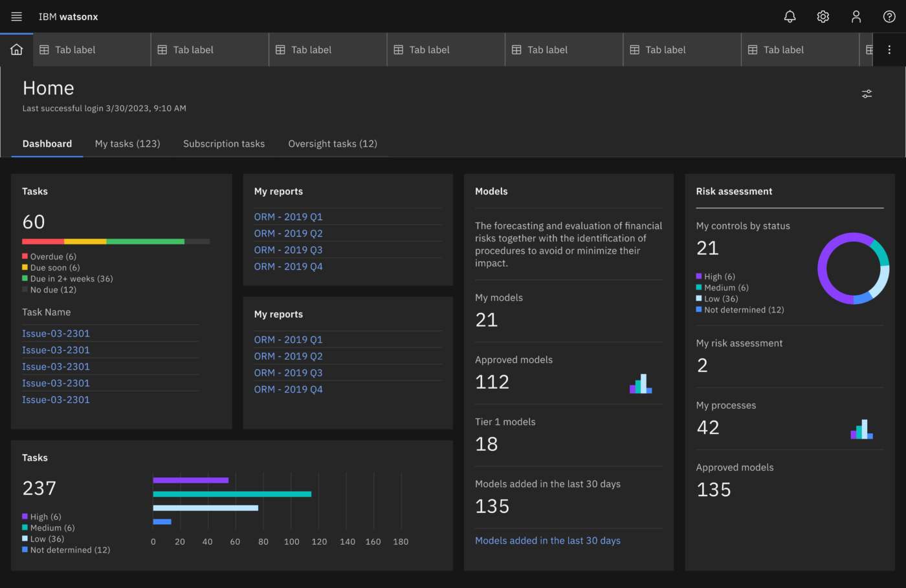Click the green segment of Tasks progress bar
The width and height of the screenshot is (906, 588).
coord(145,241)
